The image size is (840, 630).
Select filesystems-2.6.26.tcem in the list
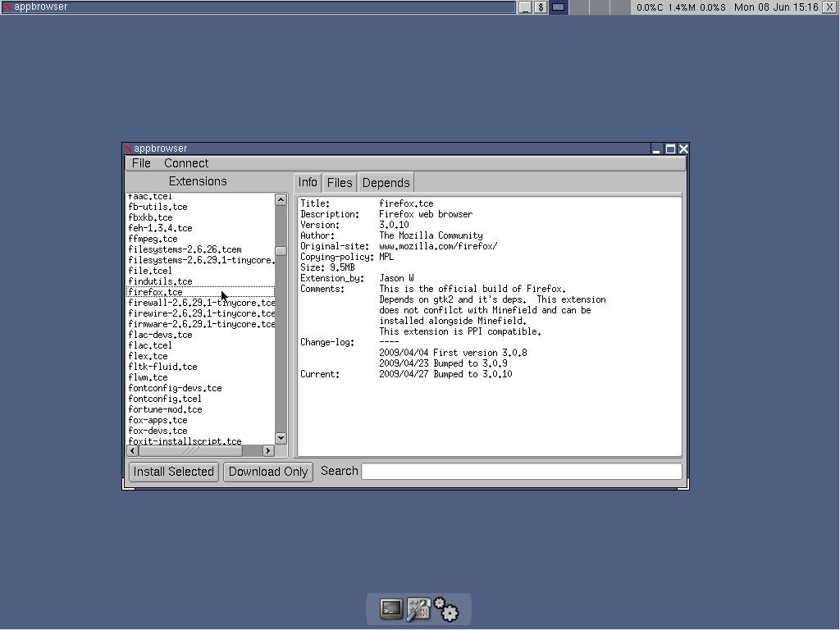tap(200, 249)
